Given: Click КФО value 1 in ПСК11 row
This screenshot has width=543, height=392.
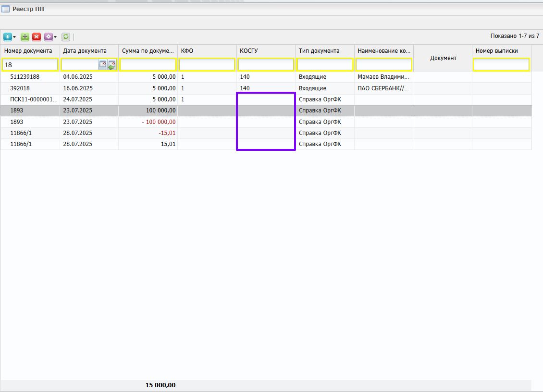Looking at the screenshot, I should tap(183, 99).
